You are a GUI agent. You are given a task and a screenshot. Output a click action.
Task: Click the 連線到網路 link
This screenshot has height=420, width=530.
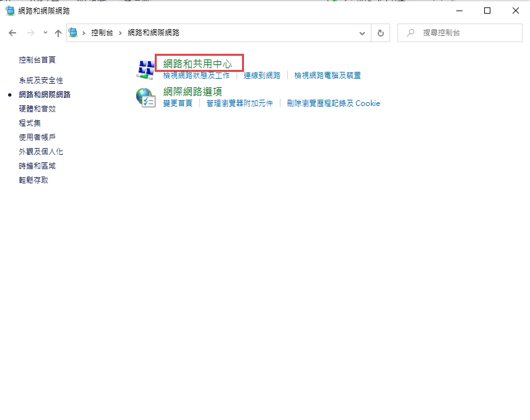coord(262,76)
